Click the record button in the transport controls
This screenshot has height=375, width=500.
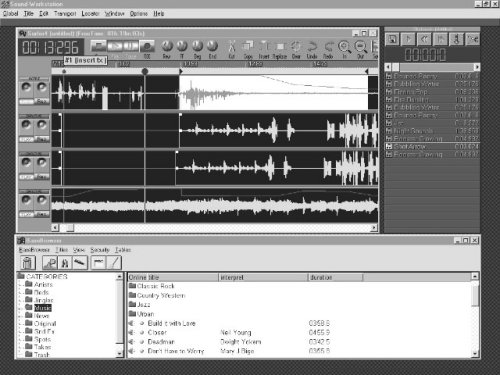[147, 46]
